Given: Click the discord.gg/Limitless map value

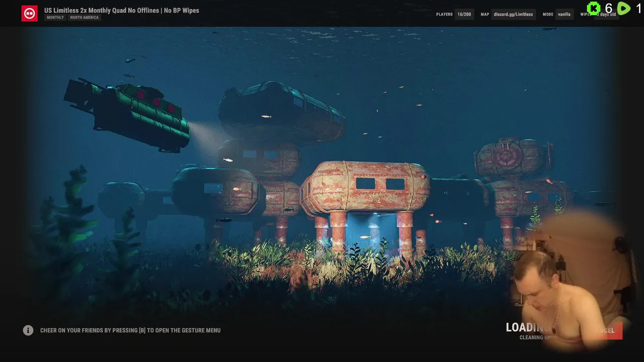Looking at the screenshot, I should coord(513,14).
